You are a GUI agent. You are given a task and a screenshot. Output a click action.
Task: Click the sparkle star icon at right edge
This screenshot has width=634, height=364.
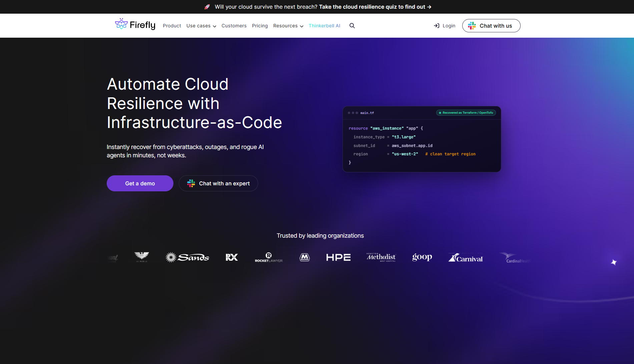click(614, 262)
